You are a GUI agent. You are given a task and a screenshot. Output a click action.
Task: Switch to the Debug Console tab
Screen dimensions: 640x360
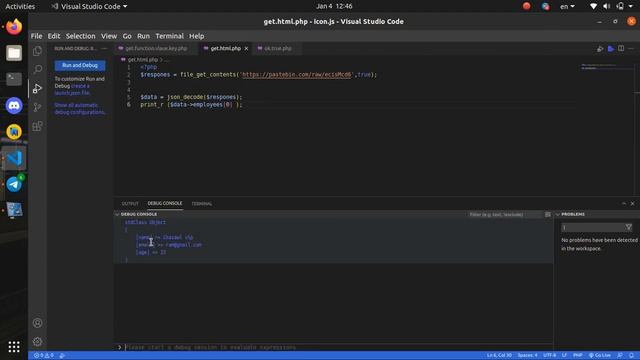pos(165,203)
